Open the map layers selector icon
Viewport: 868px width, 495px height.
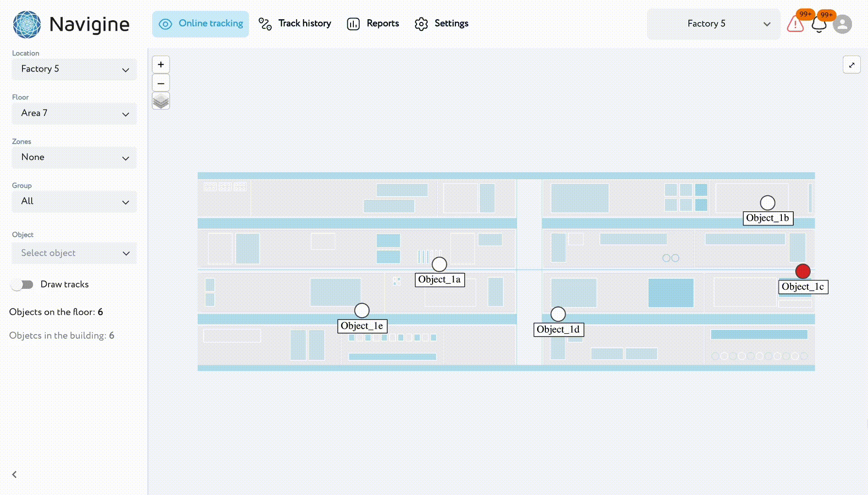(161, 101)
